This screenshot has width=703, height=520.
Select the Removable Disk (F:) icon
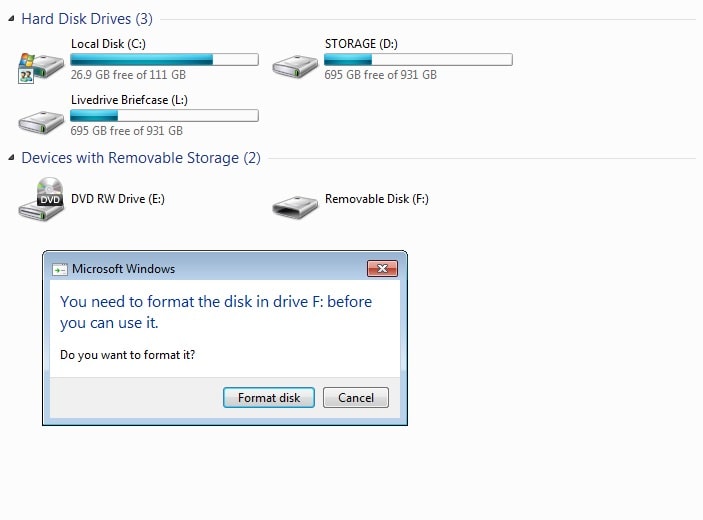pos(295,207)
